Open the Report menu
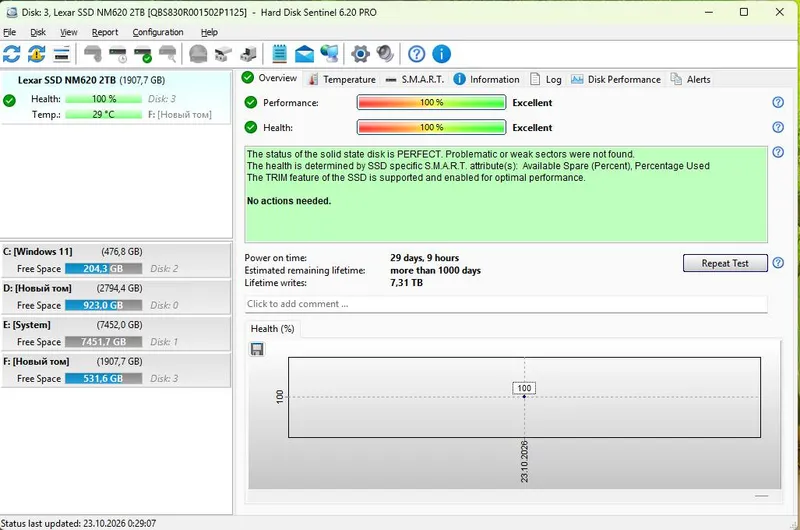This screenshot has width=800, height=530. (x=105, y=32)
